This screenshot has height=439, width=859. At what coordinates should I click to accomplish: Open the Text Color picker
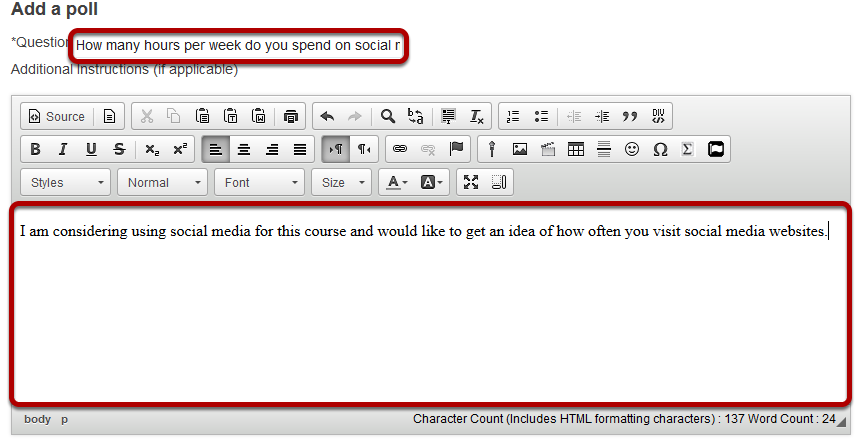click(x=397, y=183)
